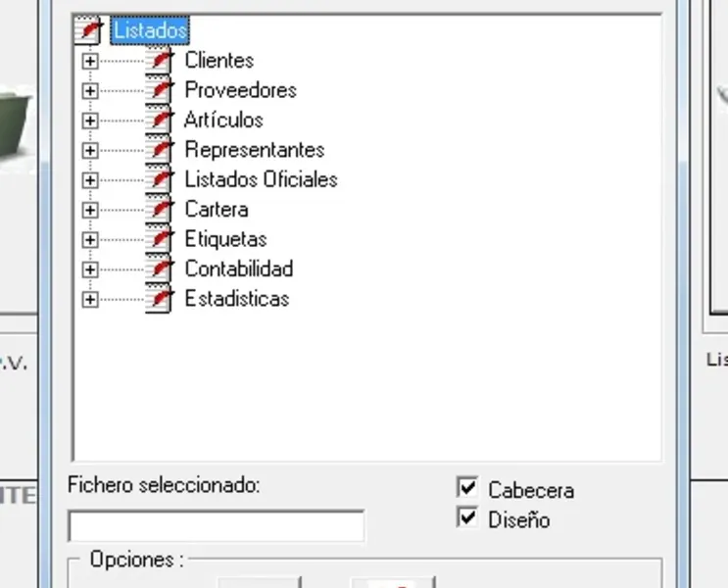Expand the Artículos tree branch
This screenshot has width=728, height=588.
click(90, 121)
